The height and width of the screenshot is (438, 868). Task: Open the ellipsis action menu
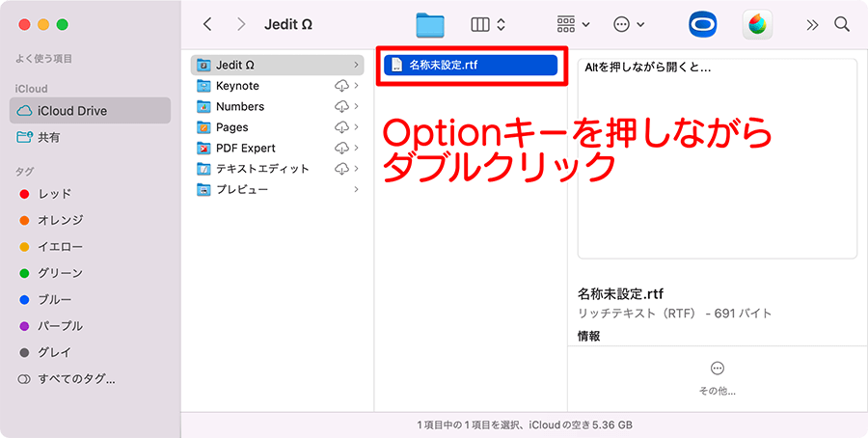click(x=629, y=24)
